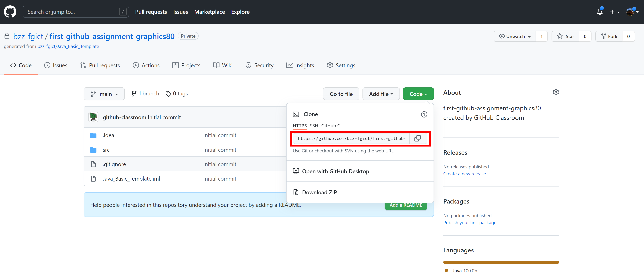The image size is (644, 276).
Task: Click the Add a README button
Action: (406, 206)
